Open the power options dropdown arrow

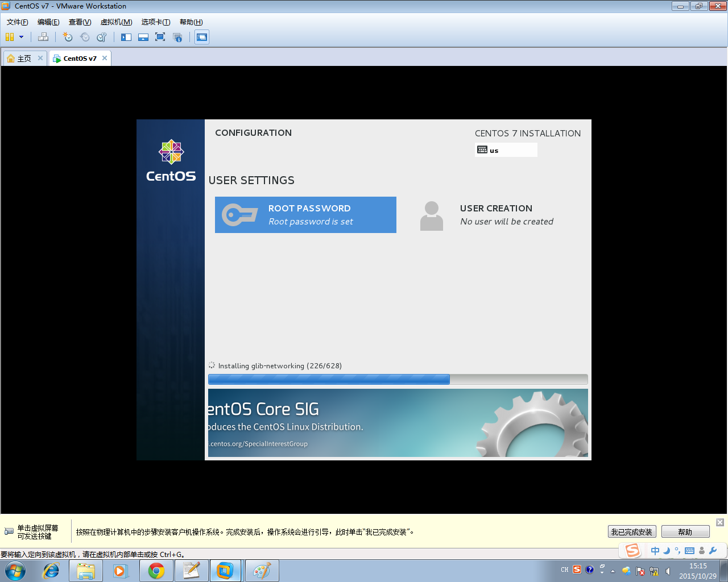tap(22, 37)
